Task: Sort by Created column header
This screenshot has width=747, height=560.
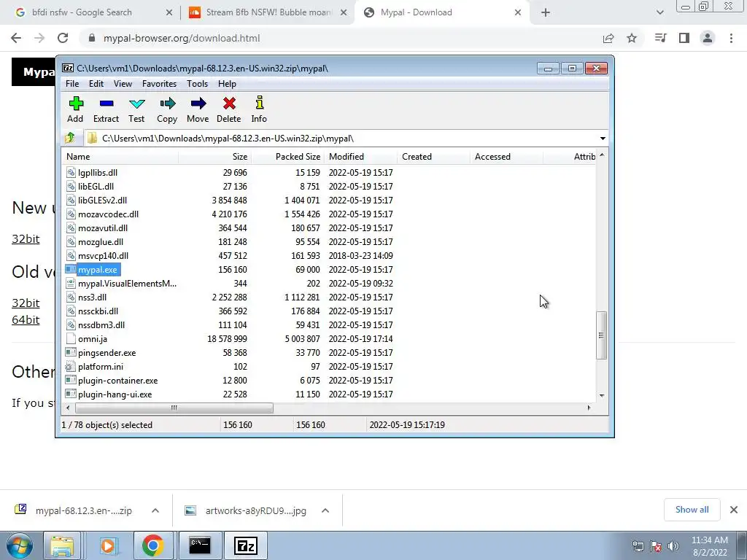Action: [433, 157]
